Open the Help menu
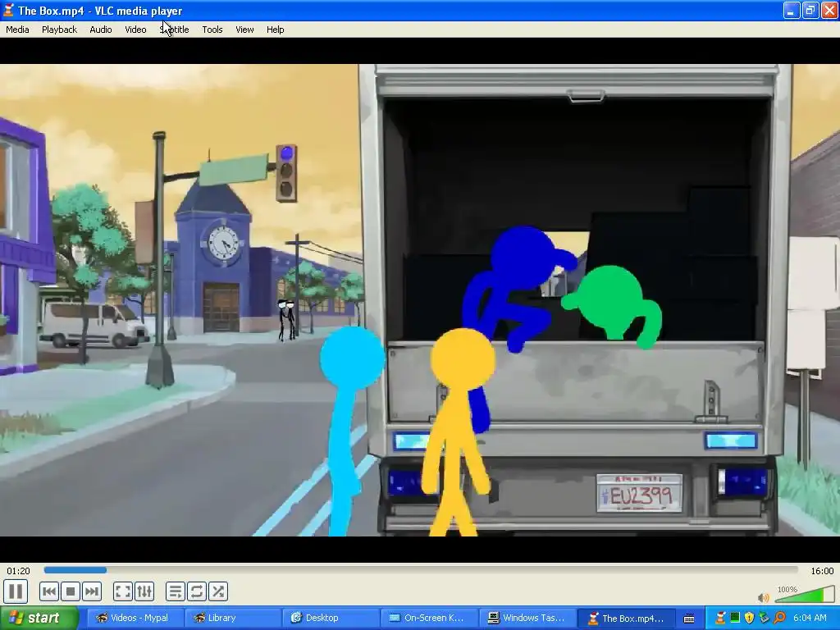Viewport: 840px width, 630px height. click(276, 30)
